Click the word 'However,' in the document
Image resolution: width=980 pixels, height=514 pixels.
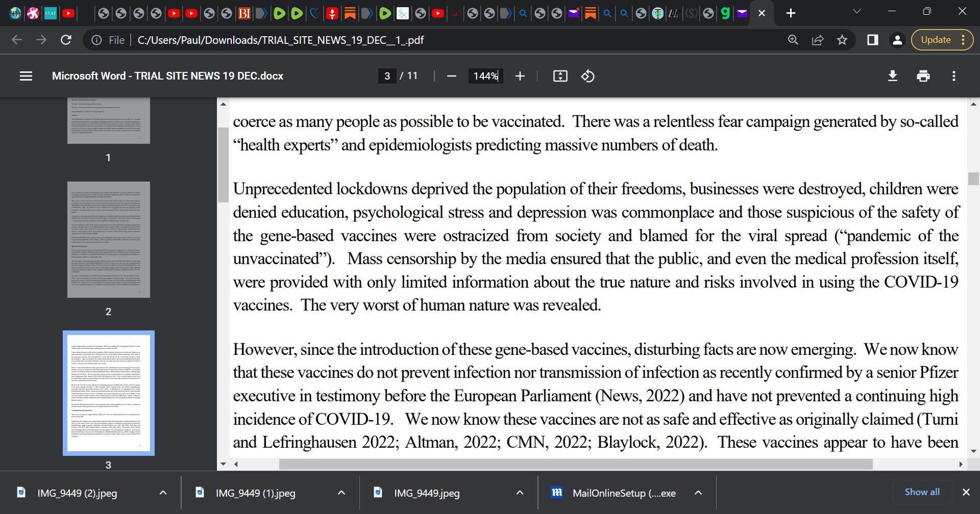click(264, 350)
